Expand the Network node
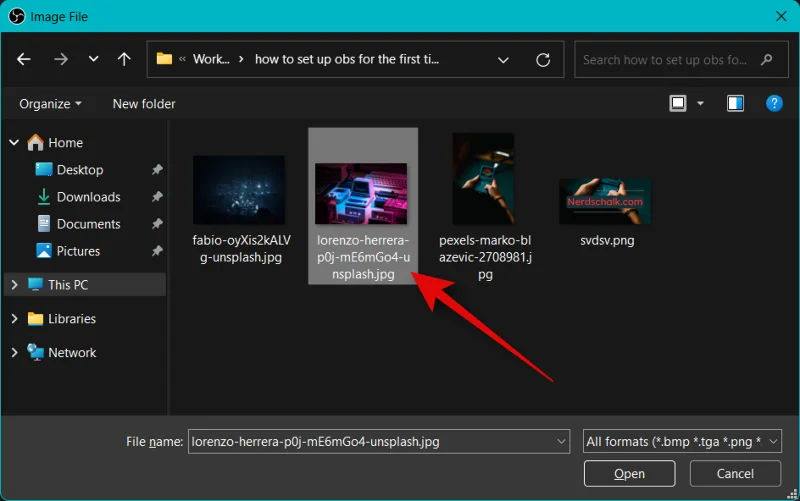This screenshot has height=501, width=800. pyautogui.click(x=14, y=353)
